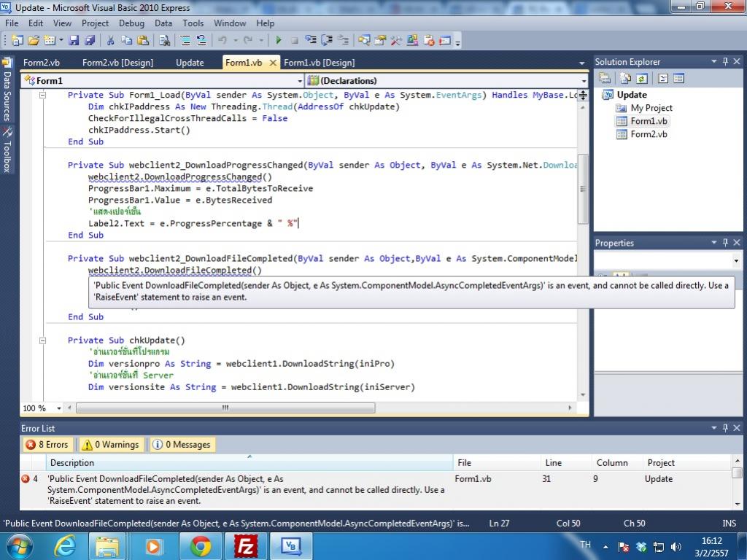Close the Form1.vb tab
Screen dimensions: 747x560
point(273,63)
